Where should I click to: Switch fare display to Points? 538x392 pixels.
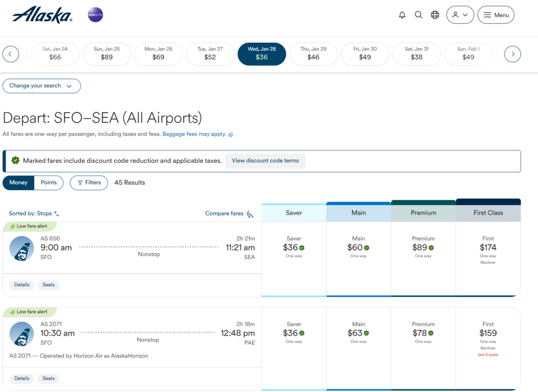pyautogui.click(x=49, y=183)
